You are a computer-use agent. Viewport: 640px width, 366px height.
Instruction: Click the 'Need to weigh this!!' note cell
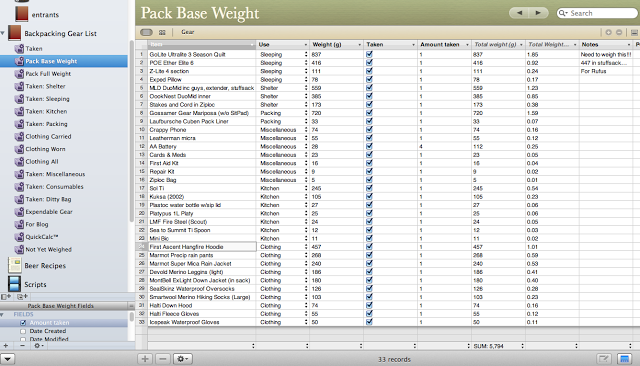pyautogui.click(x=606, y=54)
